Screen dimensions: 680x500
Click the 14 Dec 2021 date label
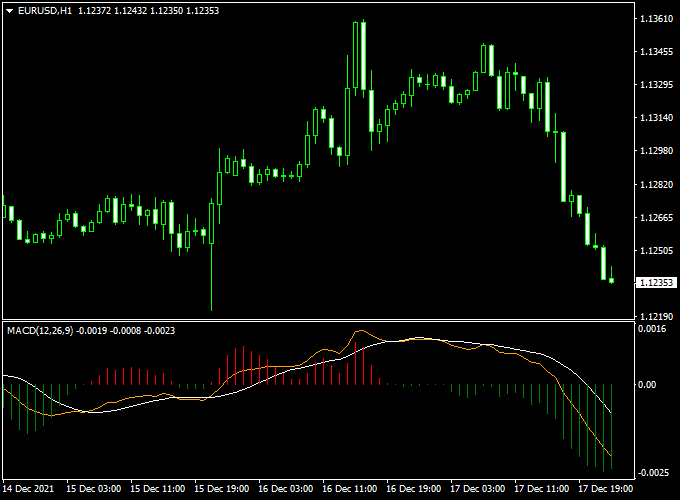coord(28,489)
